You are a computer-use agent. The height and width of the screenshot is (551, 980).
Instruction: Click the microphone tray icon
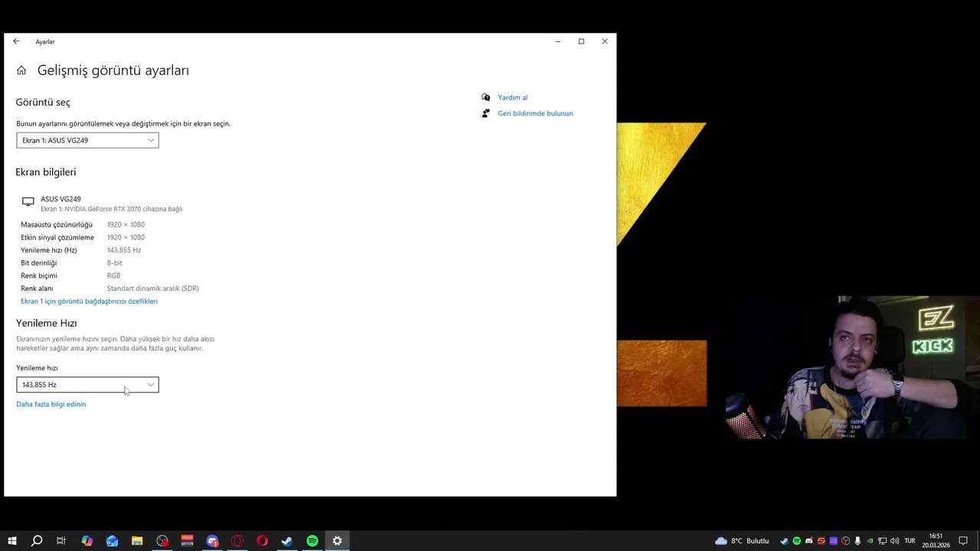click(x=857, y=541)
